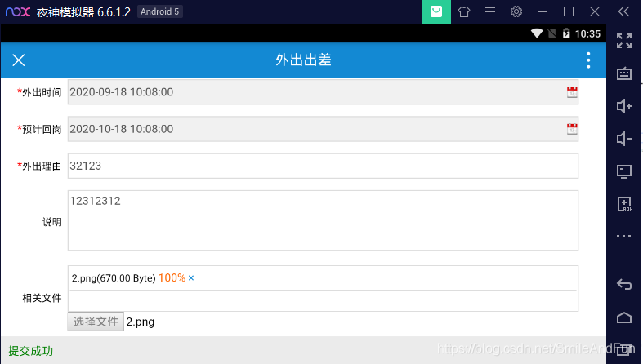Tap Android home button in sidebar
The height and width of the screenshot is (364, 643).
pos(623,317)
